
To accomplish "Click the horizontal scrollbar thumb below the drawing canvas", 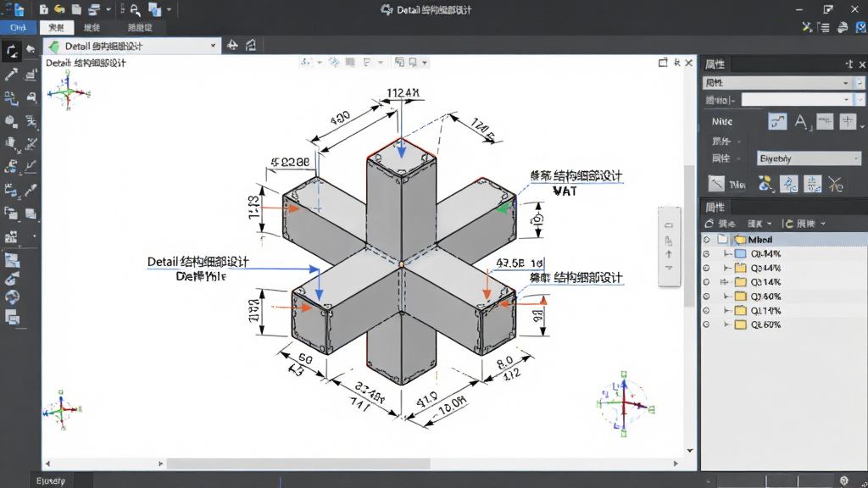I will 298,463.
